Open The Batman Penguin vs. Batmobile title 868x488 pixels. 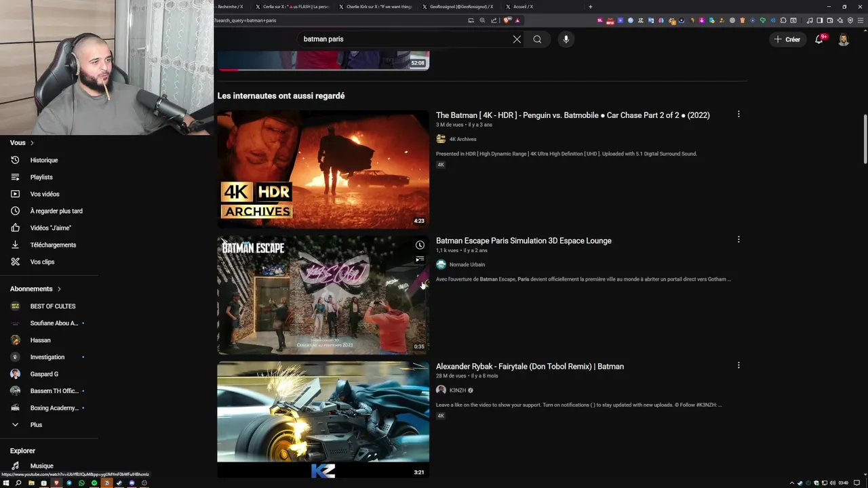point(573,115)
